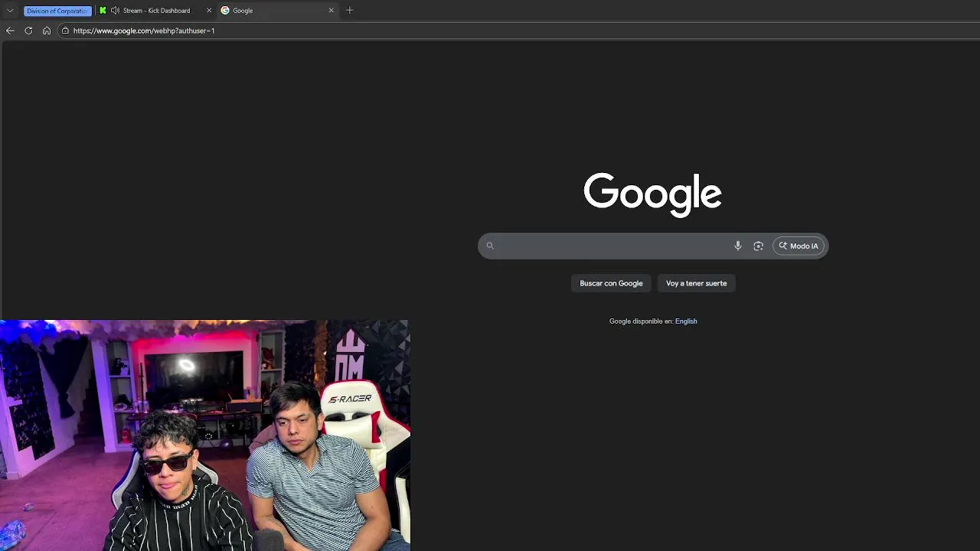
Task: Switch to the Division of Corporations tab
Action: click(57, 11)
